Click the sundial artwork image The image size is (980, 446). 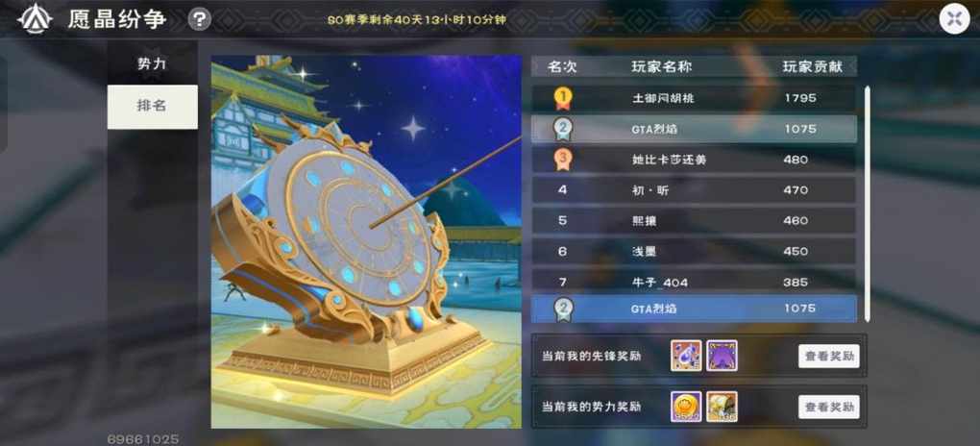[366, 242]
